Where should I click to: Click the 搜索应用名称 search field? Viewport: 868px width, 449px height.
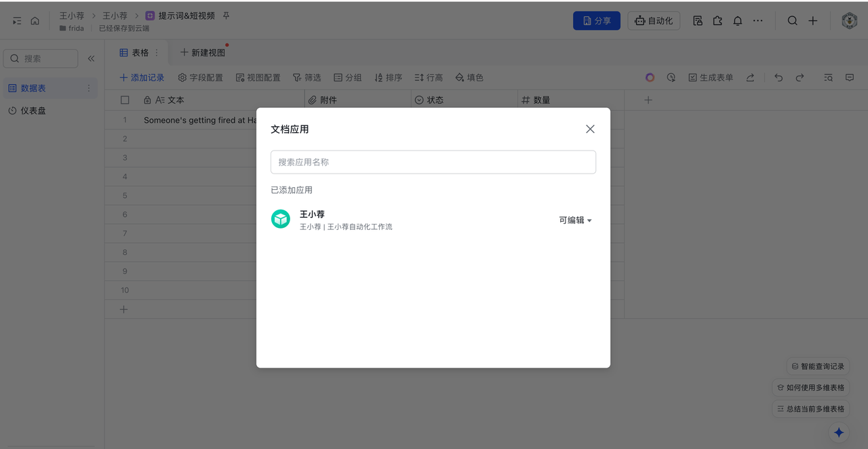pyautogui.click(x=433, y=162)
